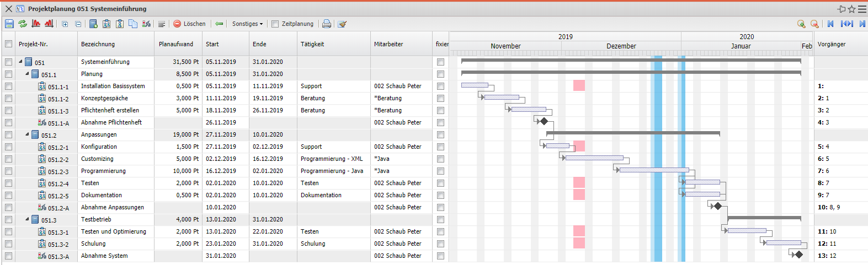This screenshot has width=868, height=265.
Task: Click the Mitarbeiter column header
Action: click(x=388, y=44)
